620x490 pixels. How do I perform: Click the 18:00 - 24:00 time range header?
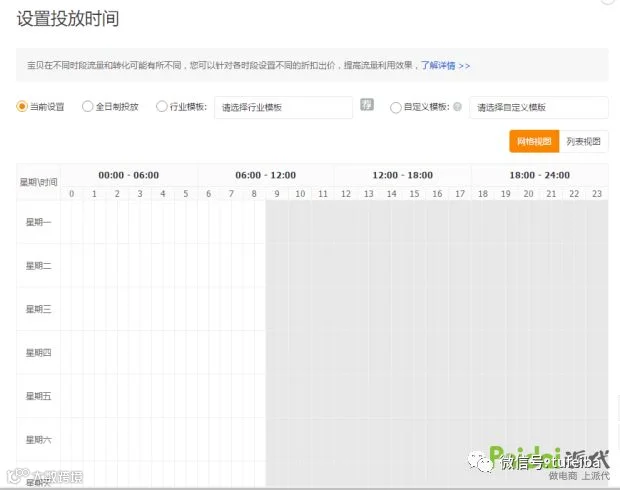pyautogui.click(x=540, y=175)
